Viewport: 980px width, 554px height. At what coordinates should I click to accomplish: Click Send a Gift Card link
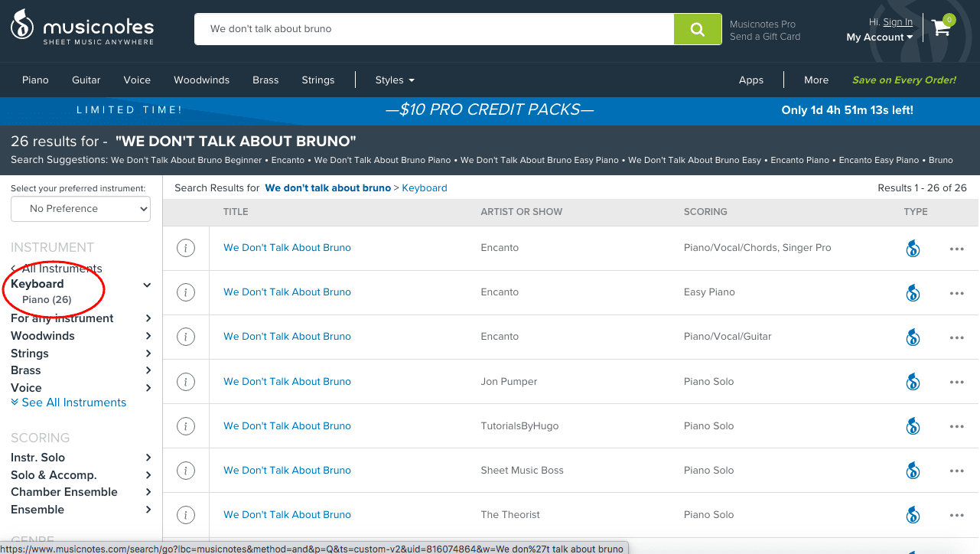point(765,37)
